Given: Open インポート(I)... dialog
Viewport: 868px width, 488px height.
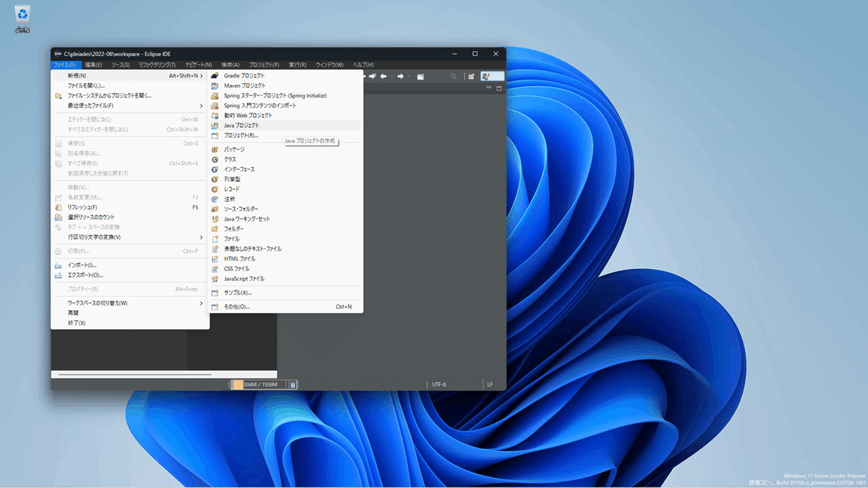Looking at the screenshot, I should pyautogui.click(x=130, y=265).
